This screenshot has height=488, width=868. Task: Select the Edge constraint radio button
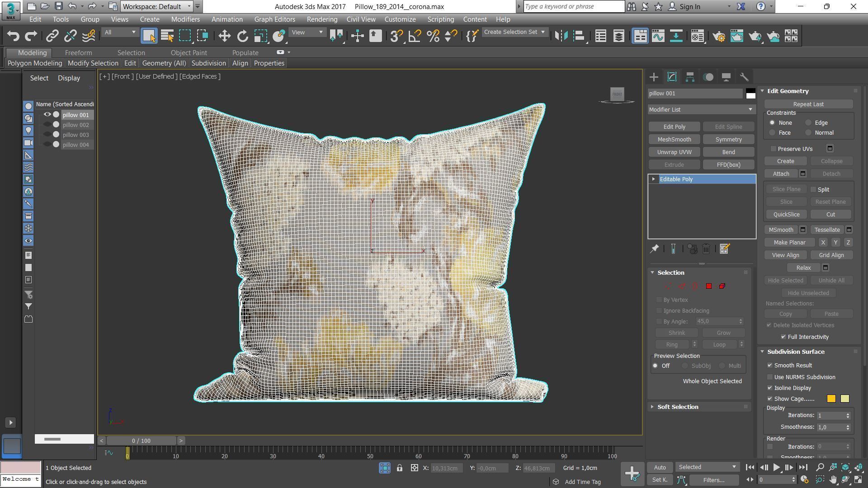coord(808,123)
